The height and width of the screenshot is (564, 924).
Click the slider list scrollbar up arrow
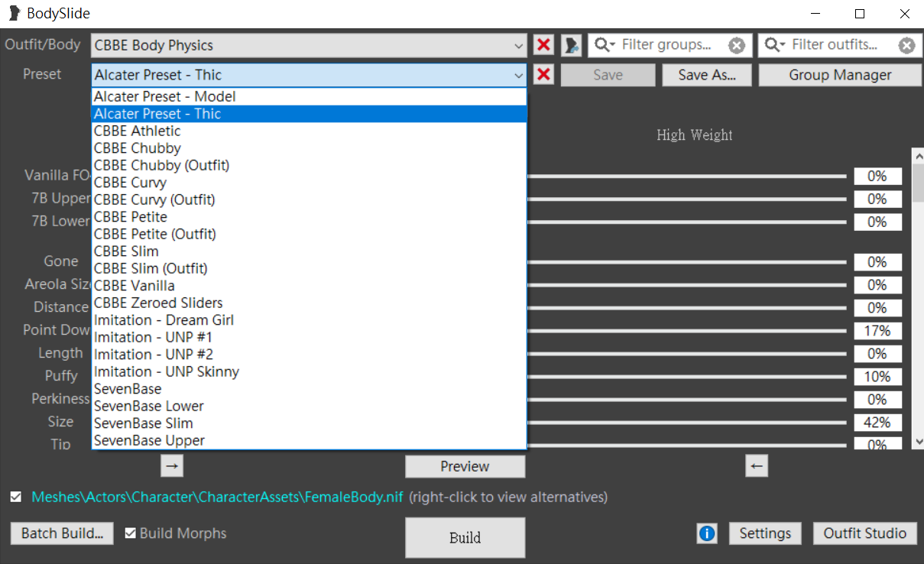point(918,156)
